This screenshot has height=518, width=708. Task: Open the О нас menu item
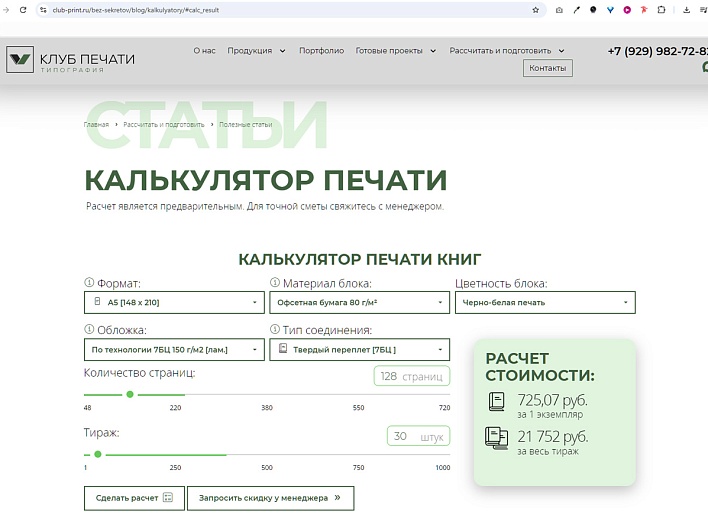(205, 51)
